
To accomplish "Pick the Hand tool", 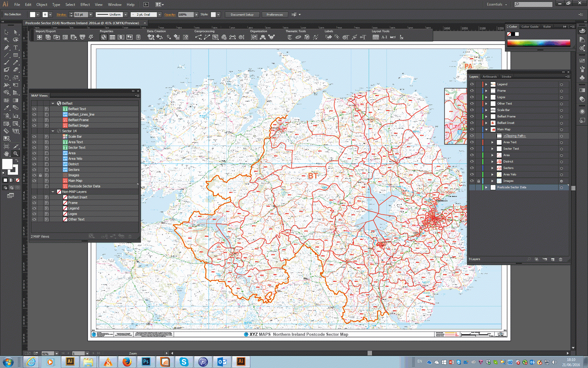I will tap(7, 154).
